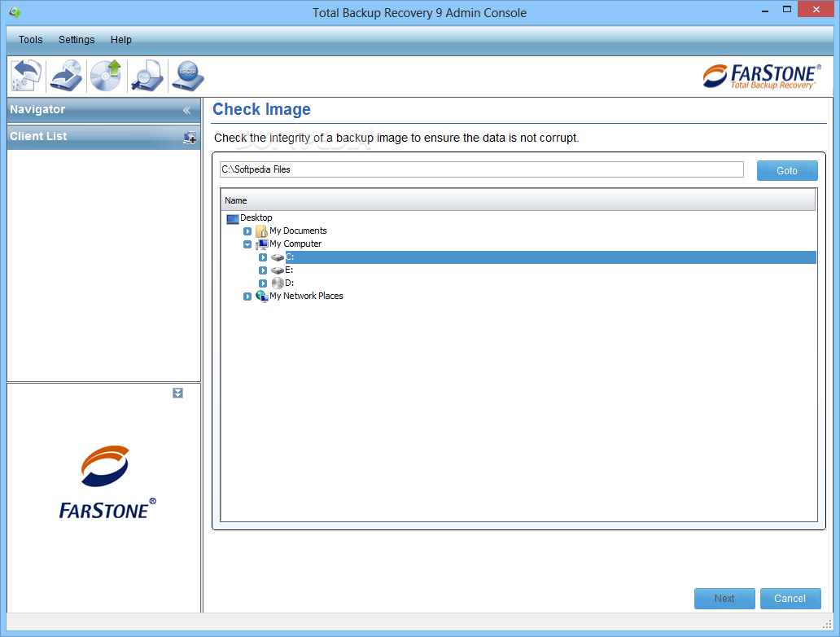Expand the My Documents node
The width and height of the screenshot is (840, 637).
coord(247,231)
